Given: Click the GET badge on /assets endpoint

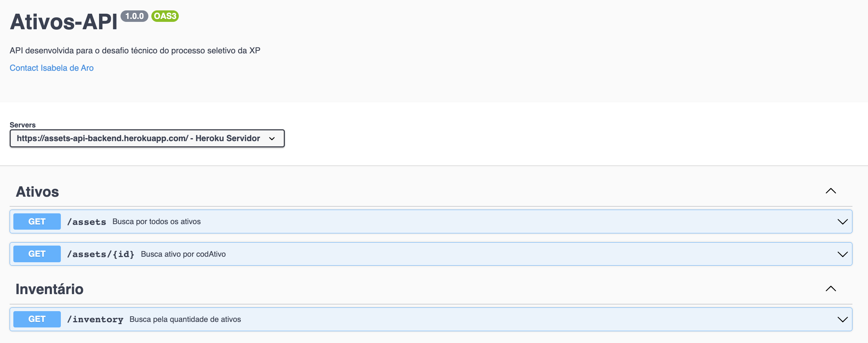Looking at the screenshot, I should (37, 221).
